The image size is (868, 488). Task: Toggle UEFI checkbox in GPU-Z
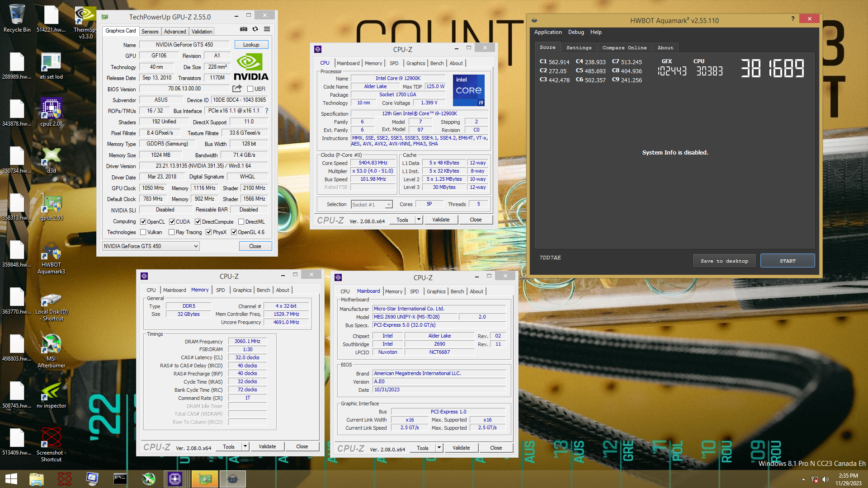point(250,89)
